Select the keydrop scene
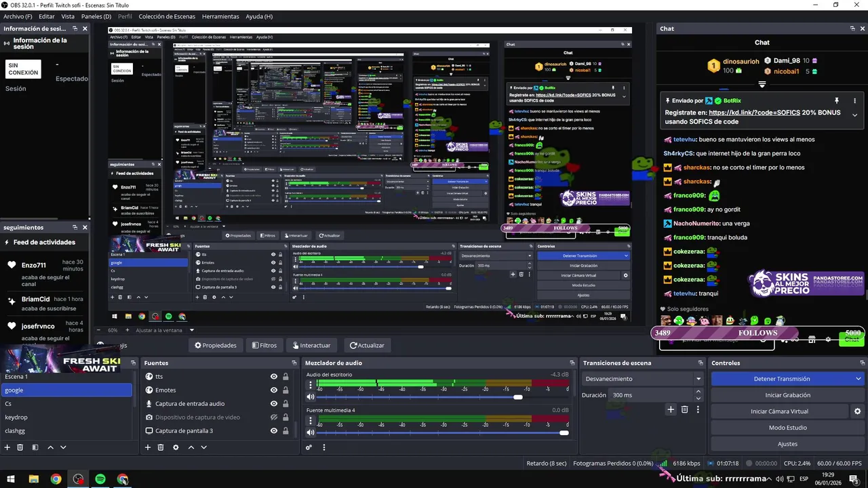The width and height of the screenshot is (868, 488). coord(66,417)
